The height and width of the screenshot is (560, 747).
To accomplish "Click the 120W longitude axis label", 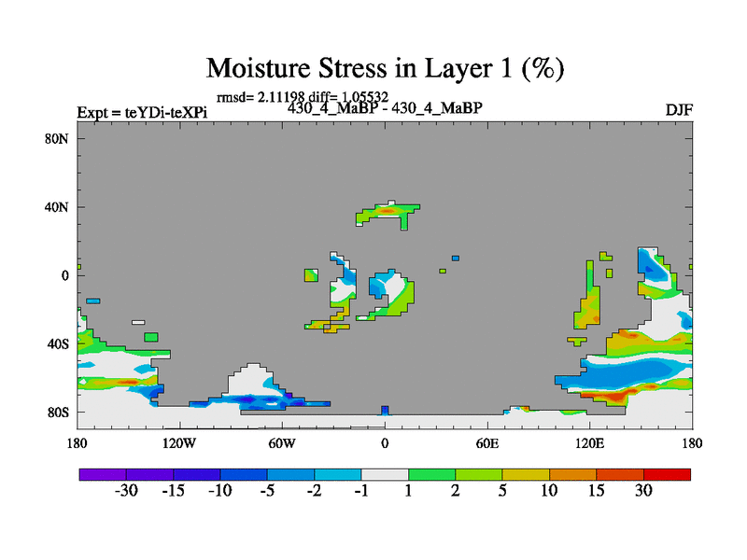I will pyautogui.click(x=179, y=442).
